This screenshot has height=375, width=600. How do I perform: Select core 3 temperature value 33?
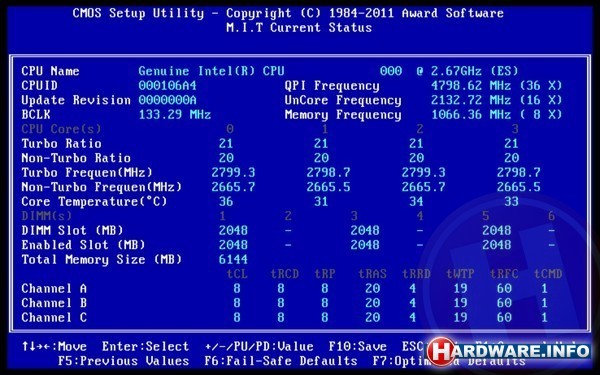click(x=511, y=202)
